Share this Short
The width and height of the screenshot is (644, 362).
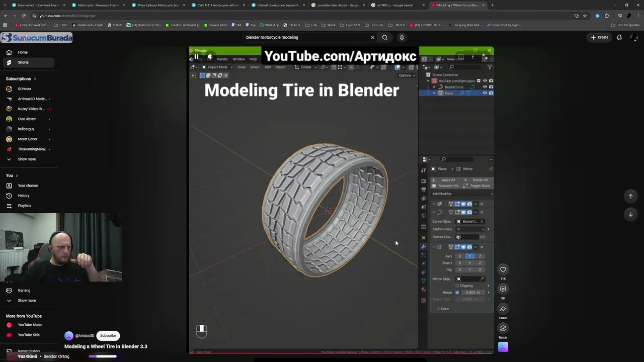[503, 309]
